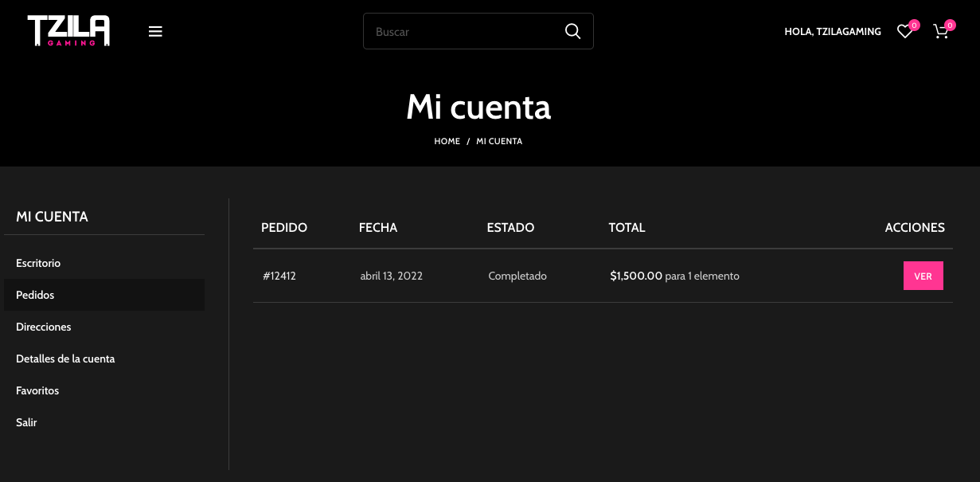Open the hamburger navigation menu
The image size is (980, 482).
[x=155, y=32]
